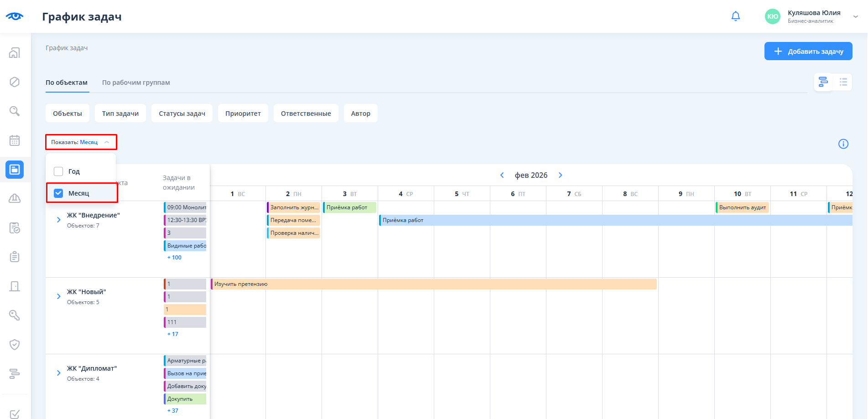Click the notification bell icon
Image resolution: width=868 pixels, height=419 pixels.
click(735, 16)
